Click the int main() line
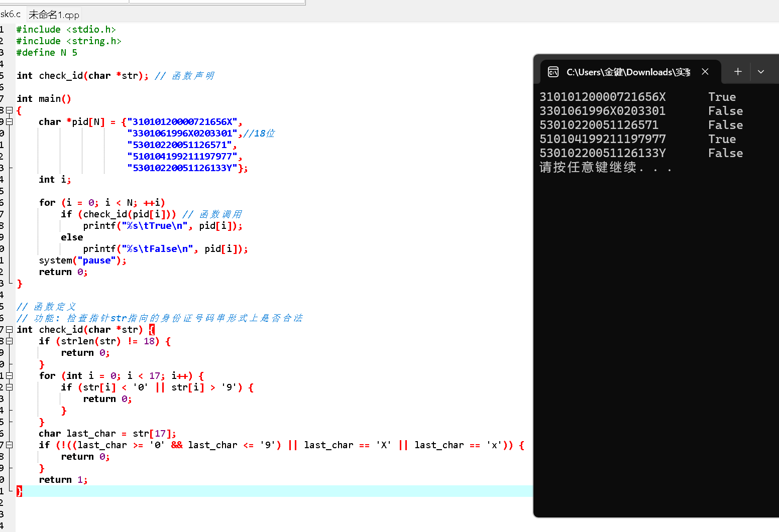Image resolution: width=779 pixels, height=532 pixels. (44, 99)
